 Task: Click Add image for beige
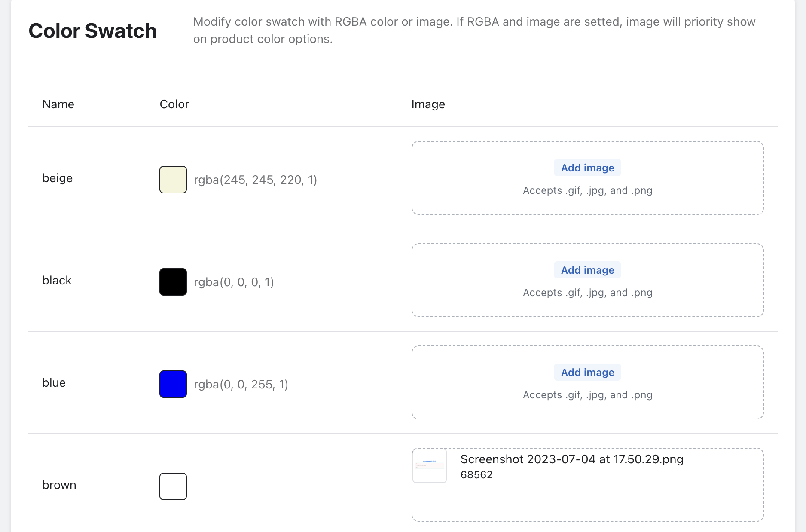[587, 168]
